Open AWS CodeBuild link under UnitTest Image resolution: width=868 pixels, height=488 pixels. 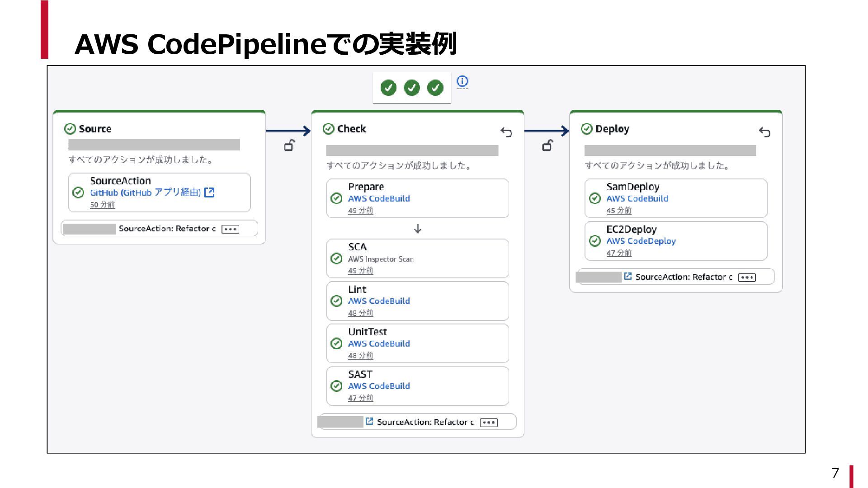[x=379, y=343]
